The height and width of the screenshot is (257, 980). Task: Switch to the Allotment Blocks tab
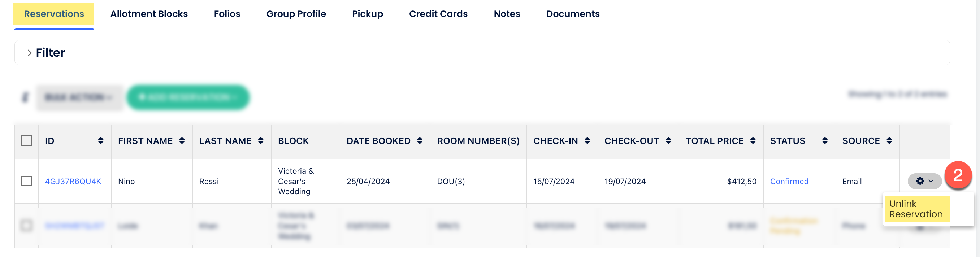149,14
